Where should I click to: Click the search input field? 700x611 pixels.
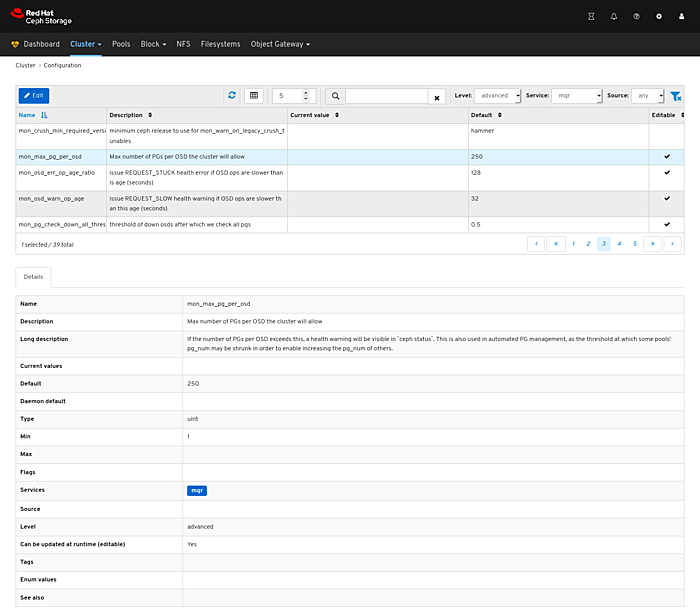click(x=386, y=96)
